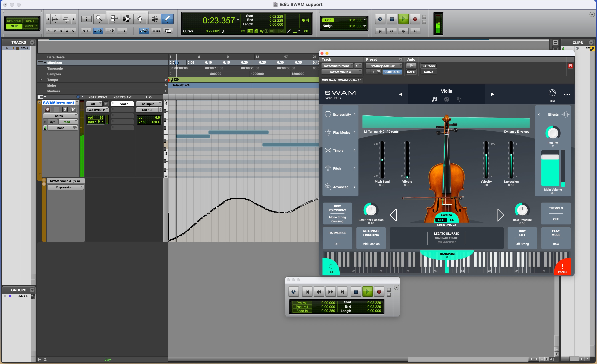This screenshot has width=597, height=364.
Task: Select the Scrubber speaker tool
Action: pos(154,19)
